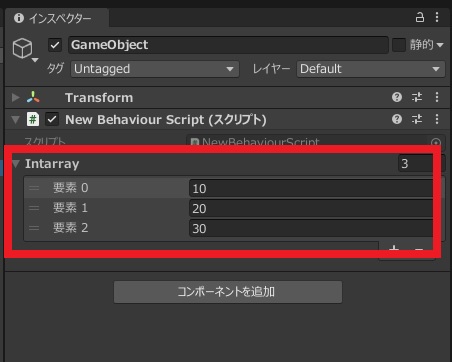Open the Inspector tab's three-dot menu
Image resolution: width=452 pixels, height=362 pixels.
click(437, 17)
